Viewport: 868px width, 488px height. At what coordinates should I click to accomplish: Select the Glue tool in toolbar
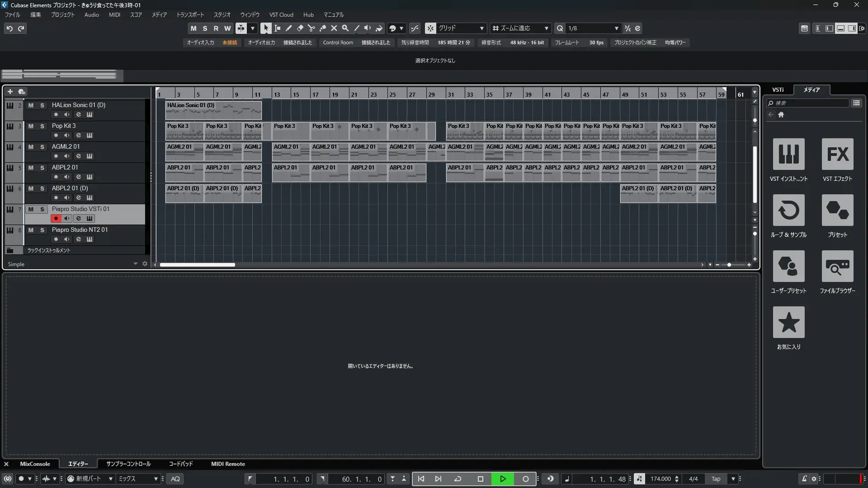tap(322, 28)
